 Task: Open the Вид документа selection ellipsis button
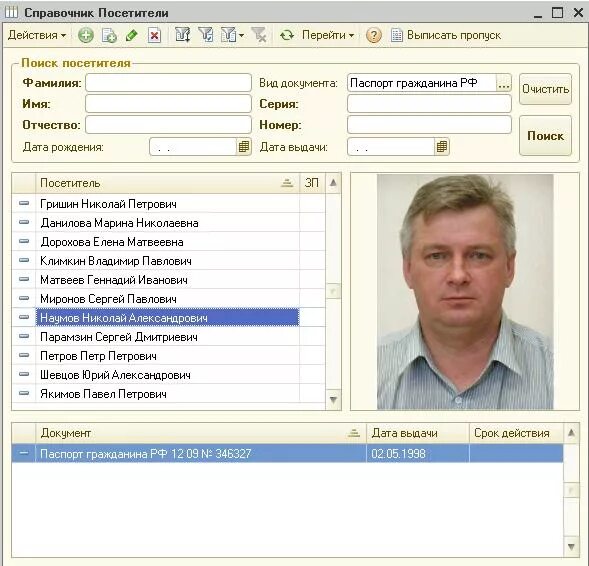point(504,83)
